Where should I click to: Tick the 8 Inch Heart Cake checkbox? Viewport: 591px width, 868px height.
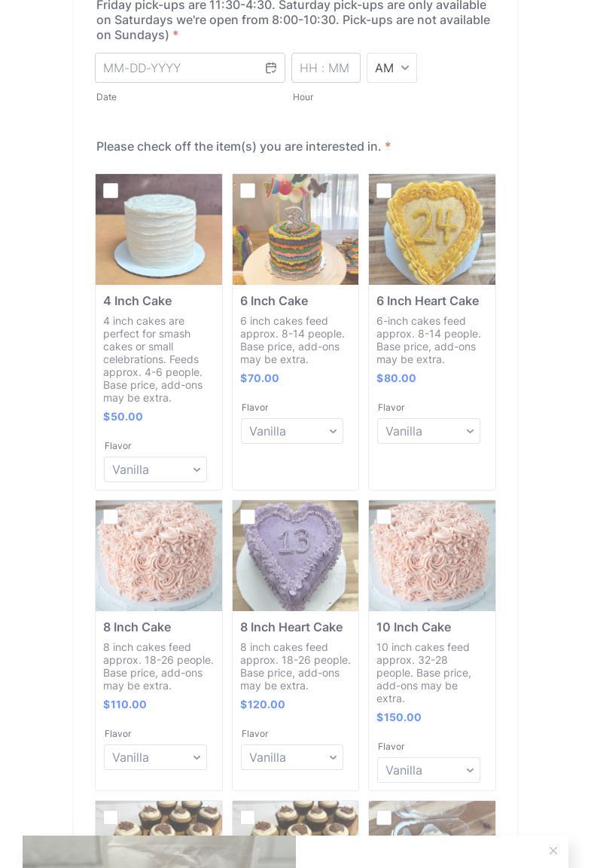tap(248, 516)
